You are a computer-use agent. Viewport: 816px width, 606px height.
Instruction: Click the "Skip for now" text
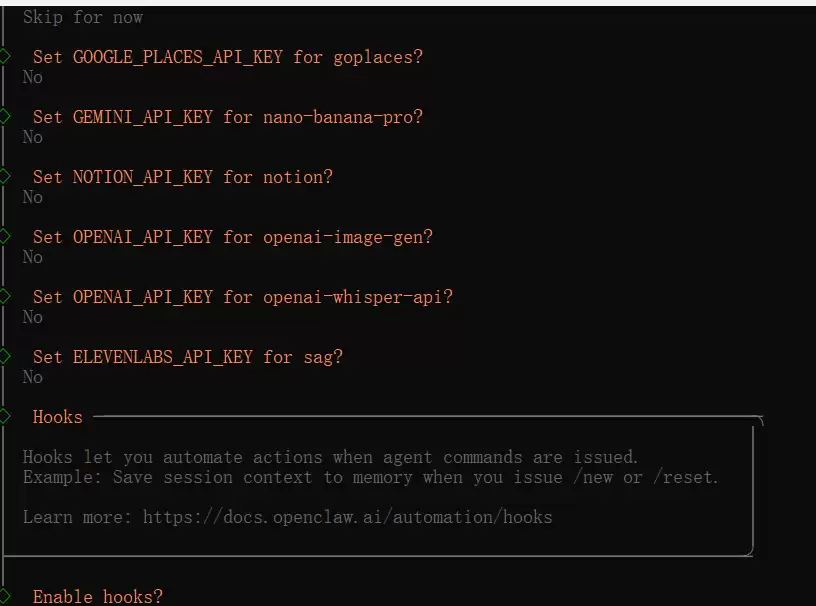pos(83,17)
